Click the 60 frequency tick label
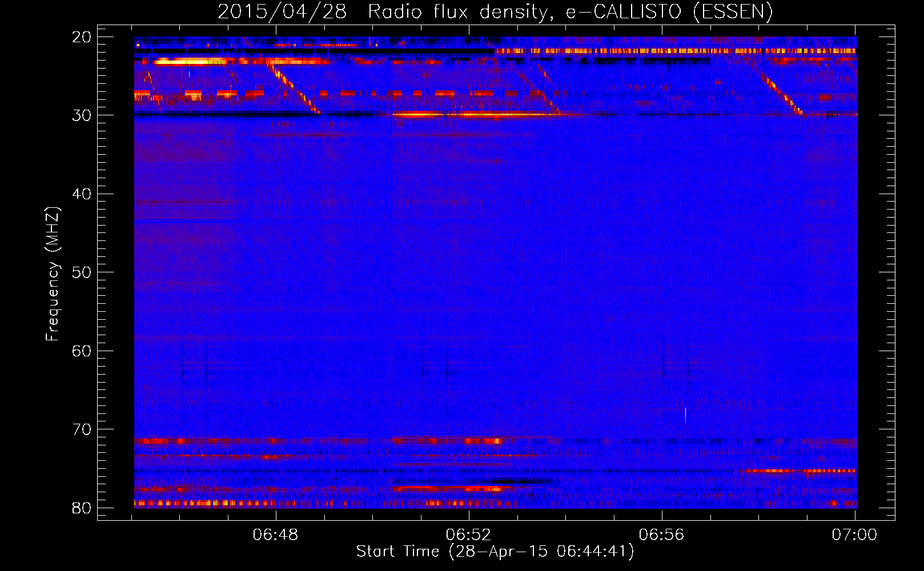 (x=82, y=351)
